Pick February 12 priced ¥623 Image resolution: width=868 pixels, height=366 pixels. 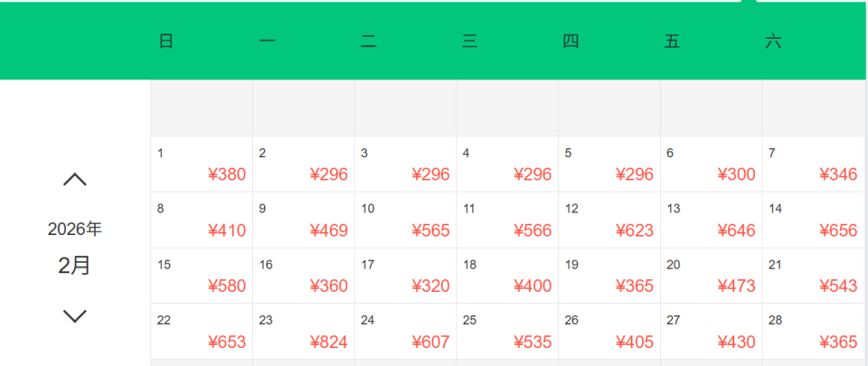(609, 221)
